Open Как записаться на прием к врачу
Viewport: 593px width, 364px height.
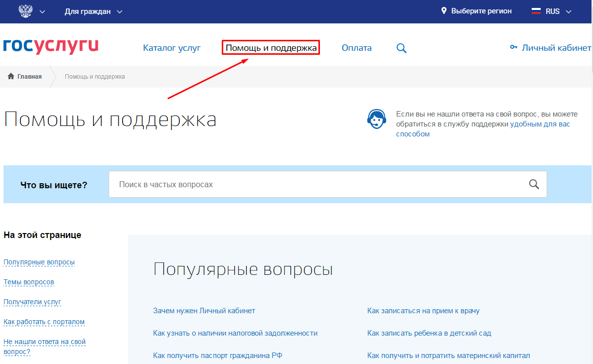(x=423, y=311)
